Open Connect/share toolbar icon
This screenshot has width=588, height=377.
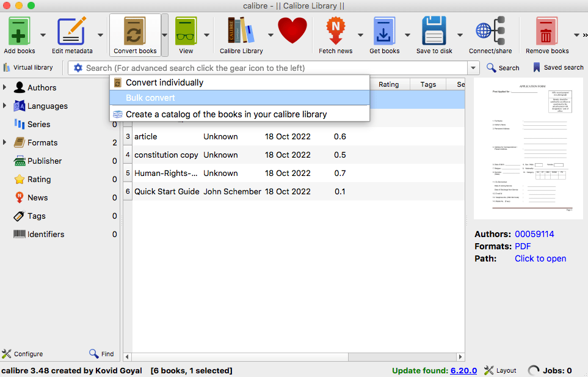pyautogui.click(x=490, y=31)
